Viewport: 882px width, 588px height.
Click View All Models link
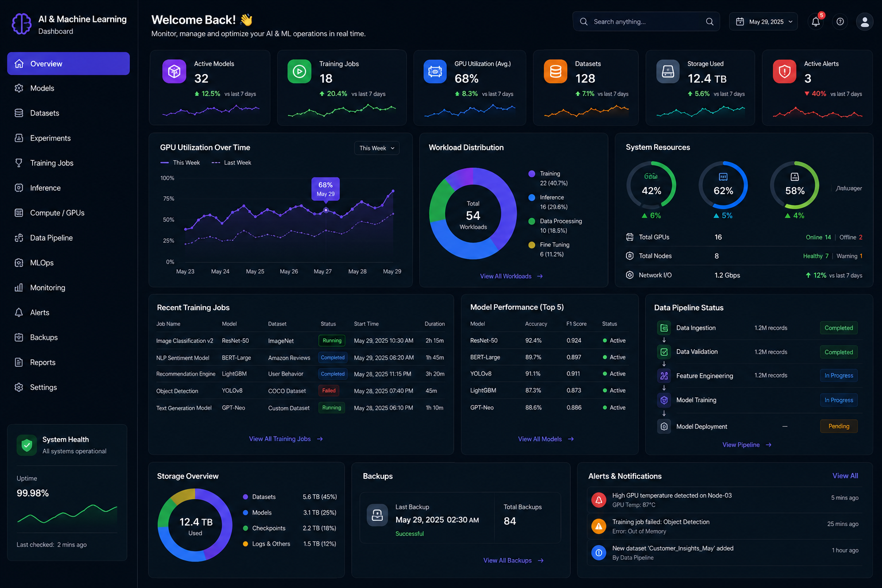pyautogui.click(x=546, y=439)
